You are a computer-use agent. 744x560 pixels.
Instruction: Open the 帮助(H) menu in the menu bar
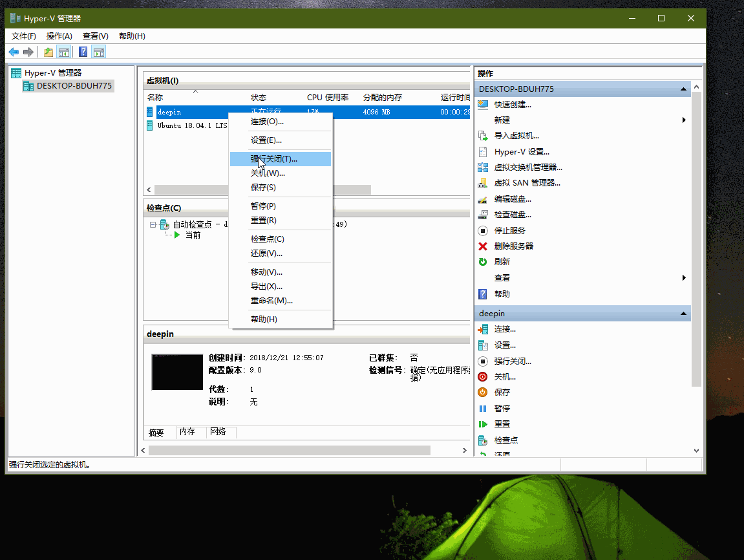(x=132, y=36)
